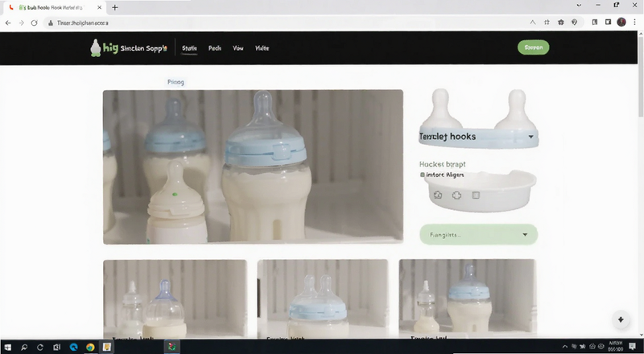The width and height of the screenshot is (644, 354).
Task: Open the 'Pecls' navigation item
Action: (215, 48)
